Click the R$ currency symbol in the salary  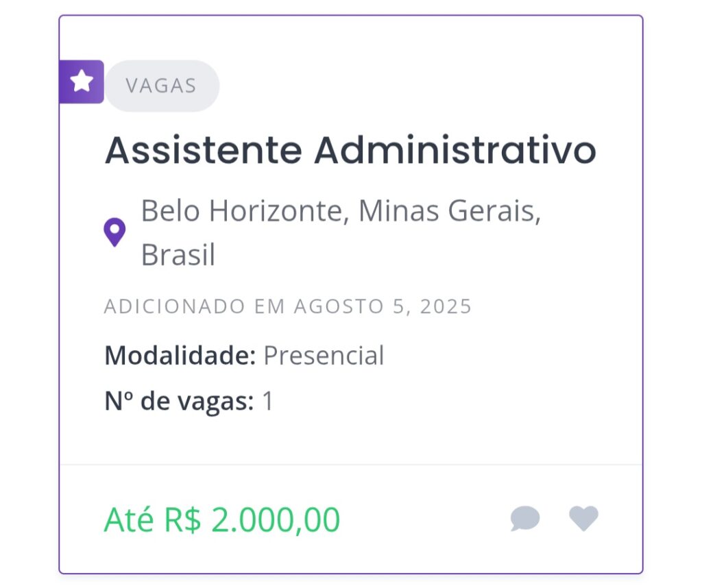coord(182,519)
